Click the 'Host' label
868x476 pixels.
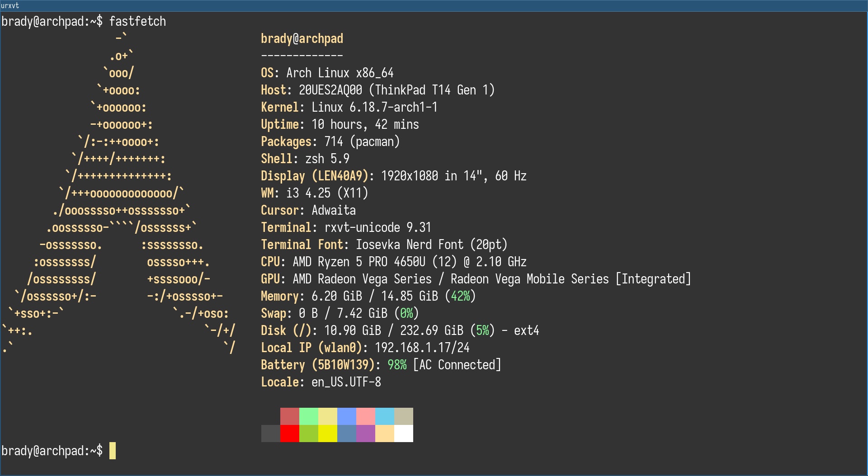point(274,90)
